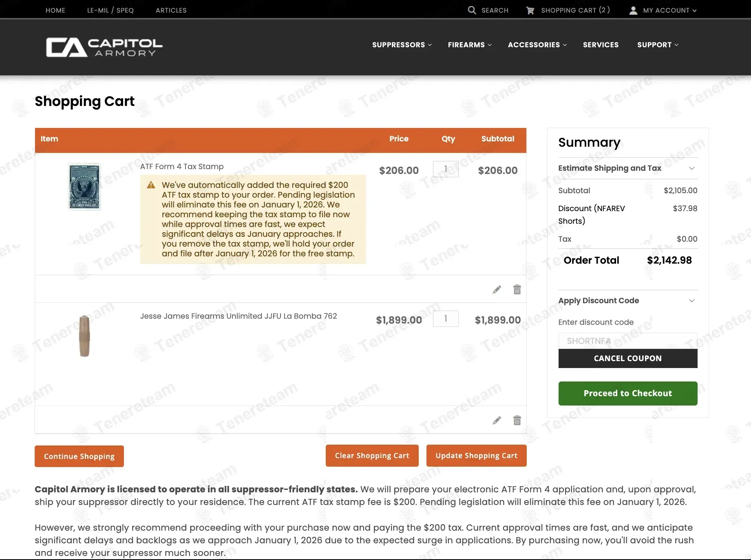Edit the ATF Form 4 Tax Stamp item
751x560 pixels.
coord(497,290)
